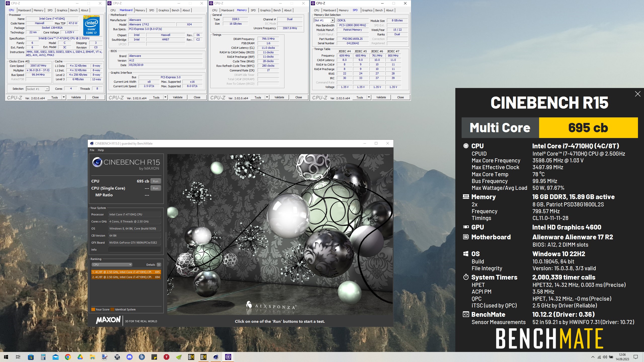Open the Mail app taskbar icon
This screenshot has height=362, width=644.
[x=55, y=357]
